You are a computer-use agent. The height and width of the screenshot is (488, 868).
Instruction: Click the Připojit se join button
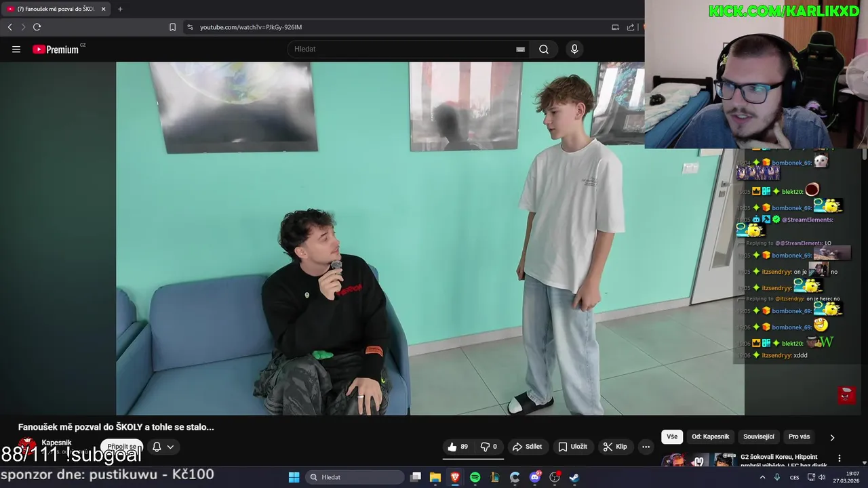click(122, 447)
